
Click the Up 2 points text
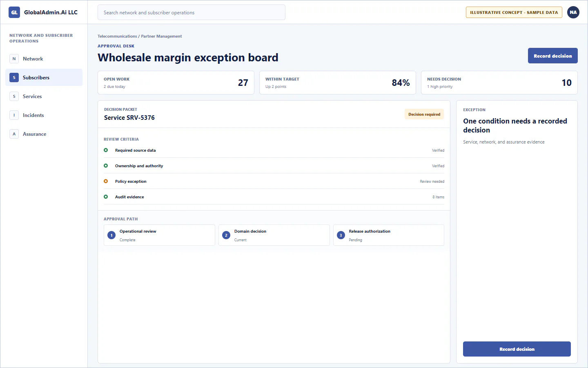pos(276,87)
